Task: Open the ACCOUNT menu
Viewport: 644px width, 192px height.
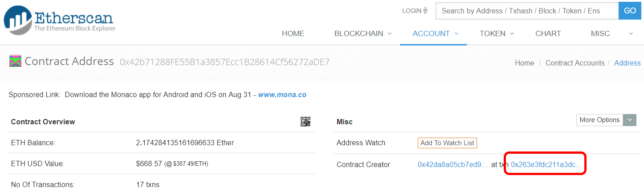Action: coord(431,34)
